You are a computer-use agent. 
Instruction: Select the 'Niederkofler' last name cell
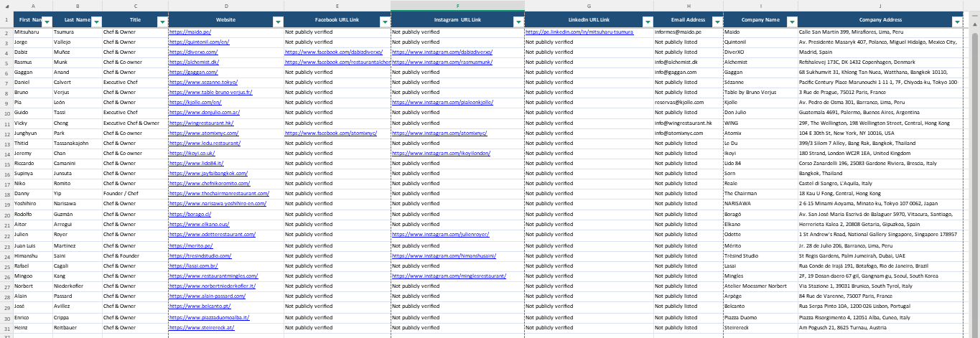(78, 286)
